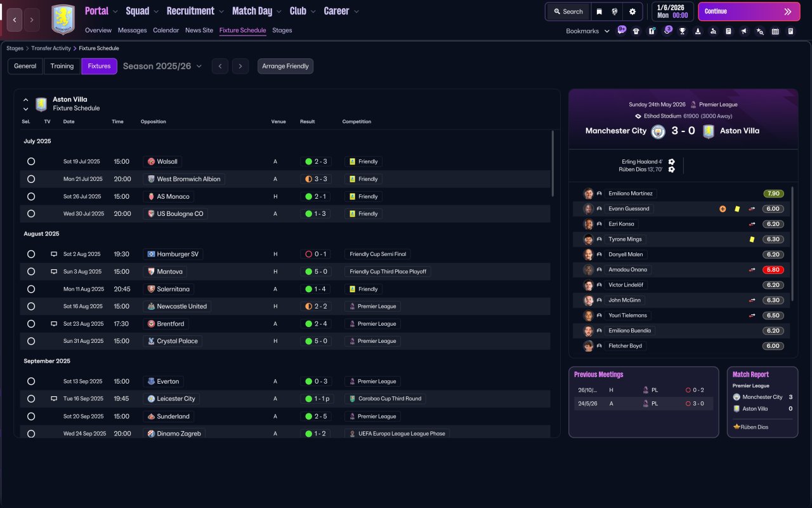Click the yellow card on Tyrone Mings row
The width and height of the screenshot is (812, 508).
click(752, 239)
